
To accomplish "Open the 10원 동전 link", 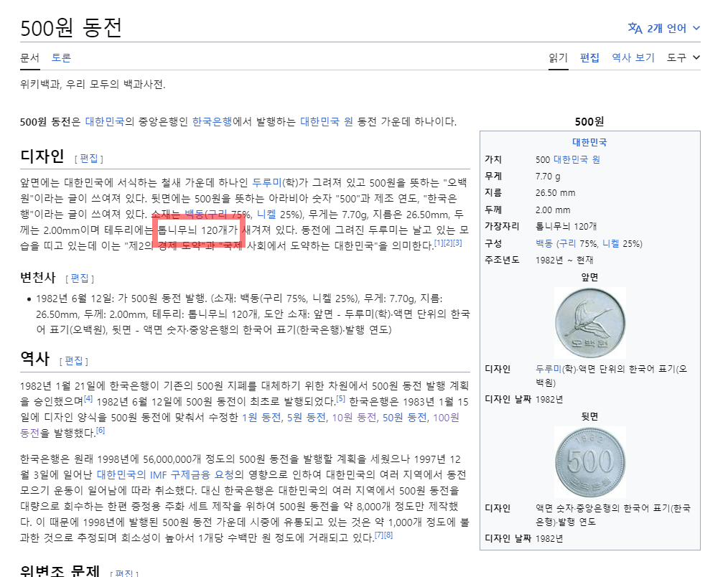I will point(354,417).
